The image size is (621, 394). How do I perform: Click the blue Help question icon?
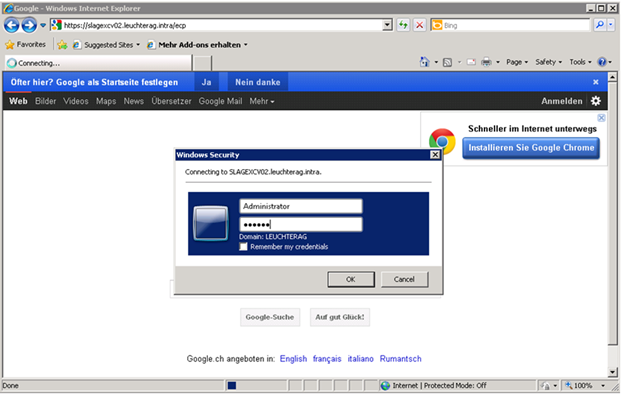[602, 62]
